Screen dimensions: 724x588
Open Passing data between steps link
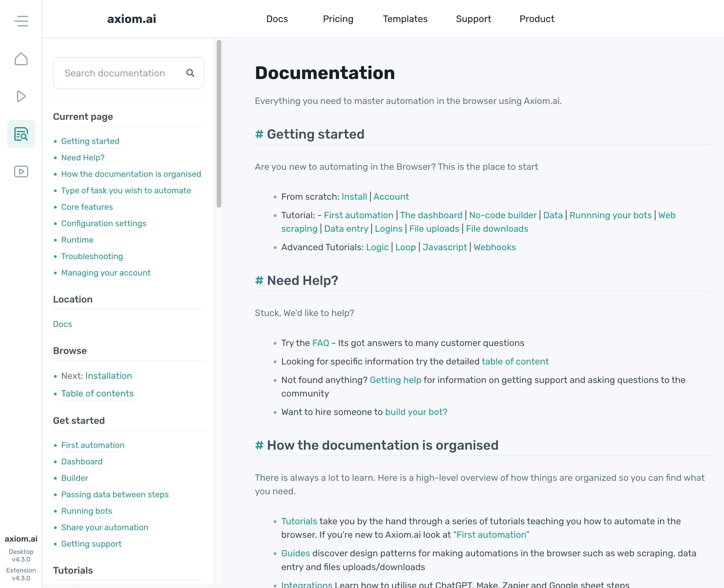(x=115, y=495)
